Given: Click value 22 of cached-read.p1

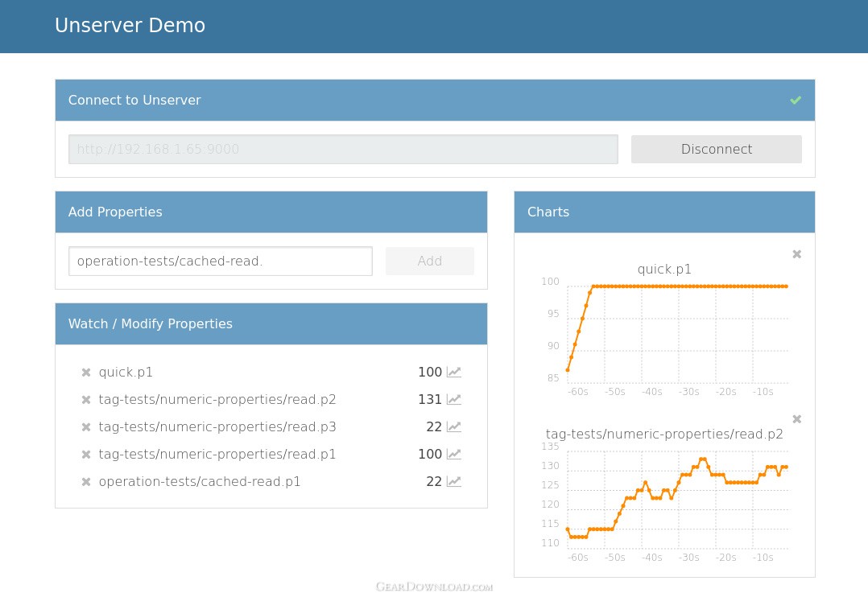Looking at the screenshot, I should 434,481.
